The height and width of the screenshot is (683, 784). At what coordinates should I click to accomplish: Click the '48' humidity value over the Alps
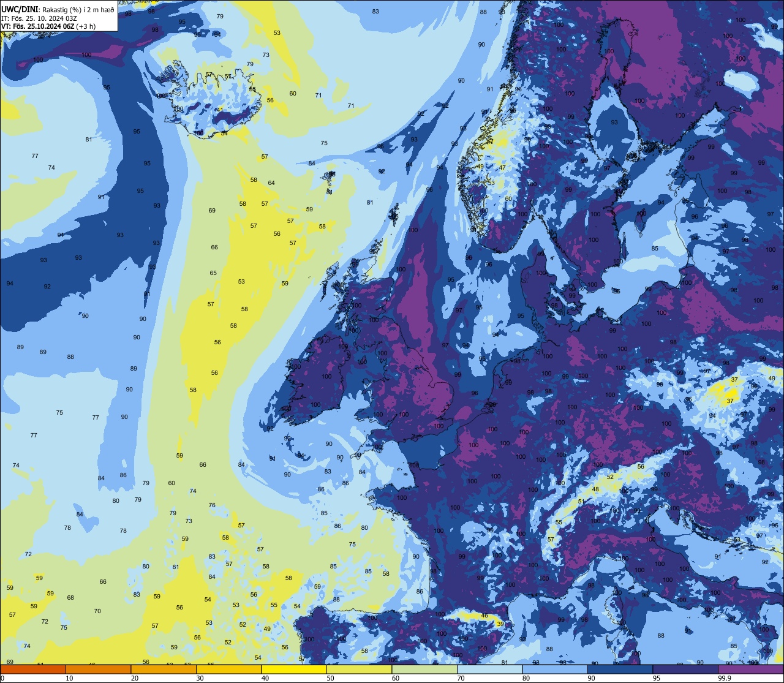(595, 489)
